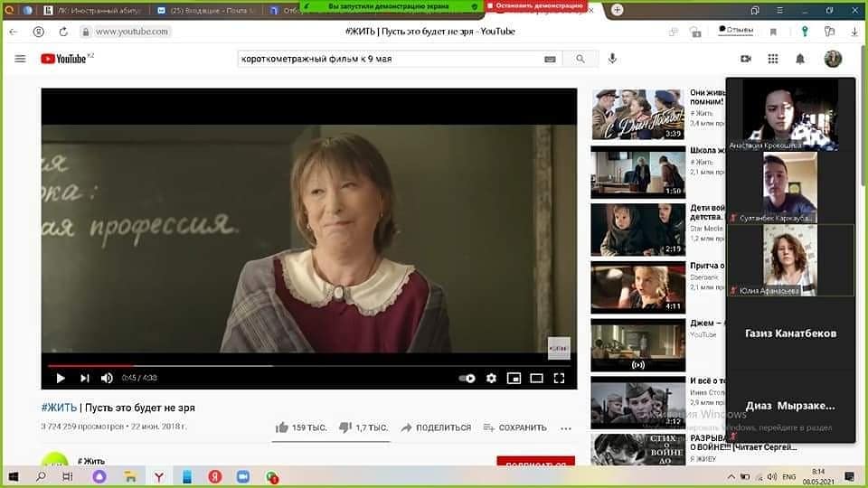This screenshot has height=488, width=868.
Task: Open File Explorer from taskbar
Action: click(130, 476)
